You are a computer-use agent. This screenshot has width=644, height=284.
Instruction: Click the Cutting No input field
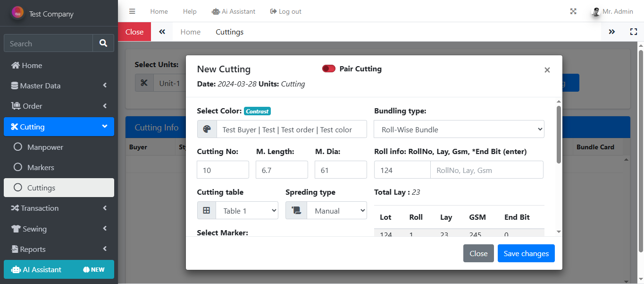223,170
